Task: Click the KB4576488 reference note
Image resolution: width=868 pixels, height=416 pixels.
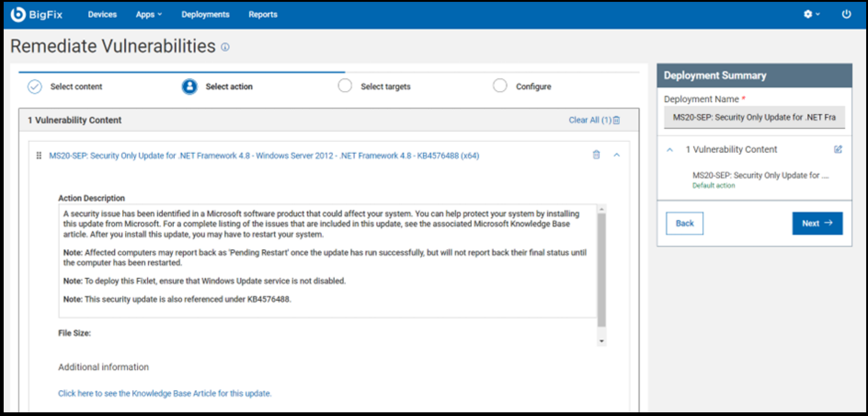Action: [x=177, y=299]
